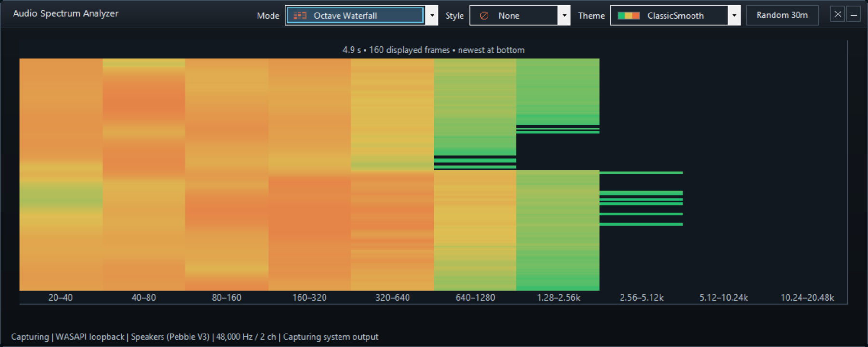Click the 320–640 octave band label

pos(393,298)
